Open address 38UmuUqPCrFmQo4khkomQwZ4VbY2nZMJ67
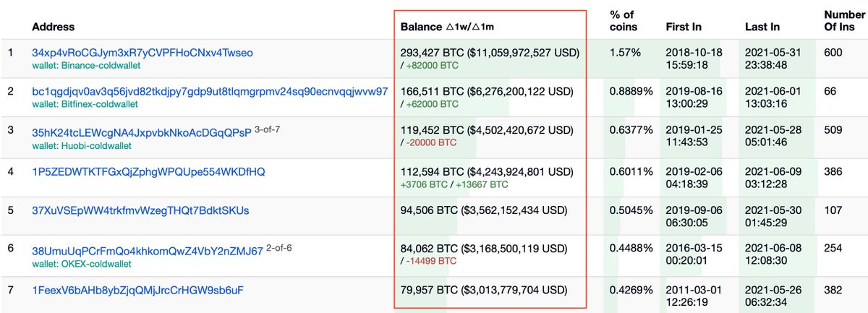This screenshot has width=868, height=313. click(148, 252)
